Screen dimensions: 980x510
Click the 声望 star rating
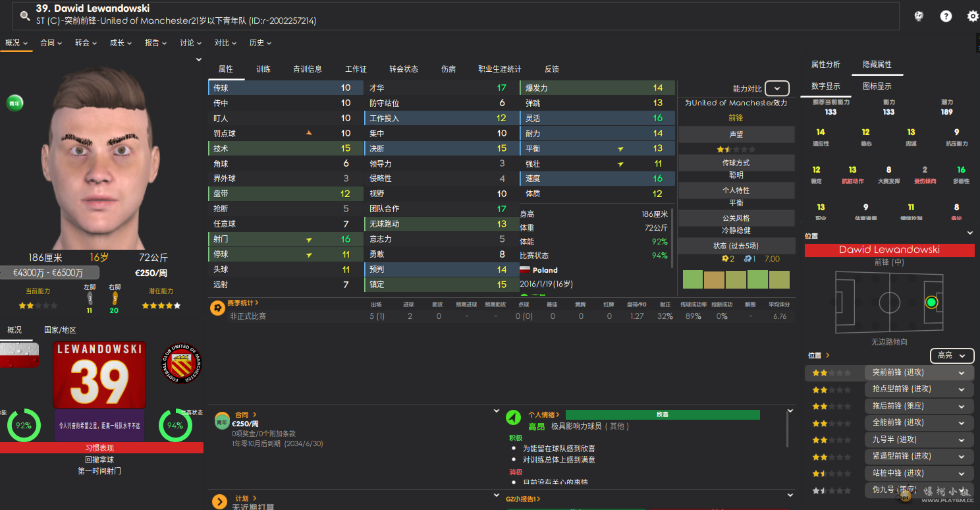[x=736, y=150]
